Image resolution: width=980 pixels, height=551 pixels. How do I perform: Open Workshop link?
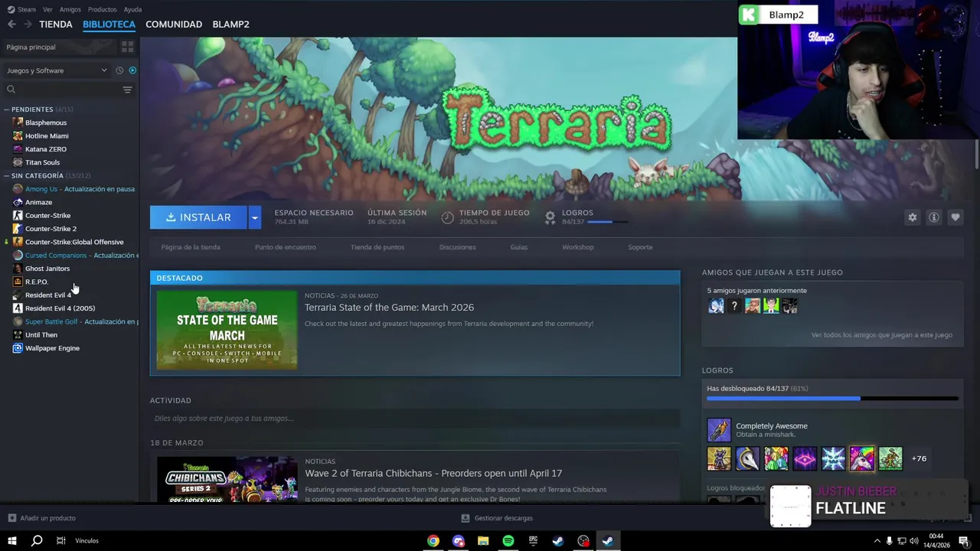[x=578, y=247]
